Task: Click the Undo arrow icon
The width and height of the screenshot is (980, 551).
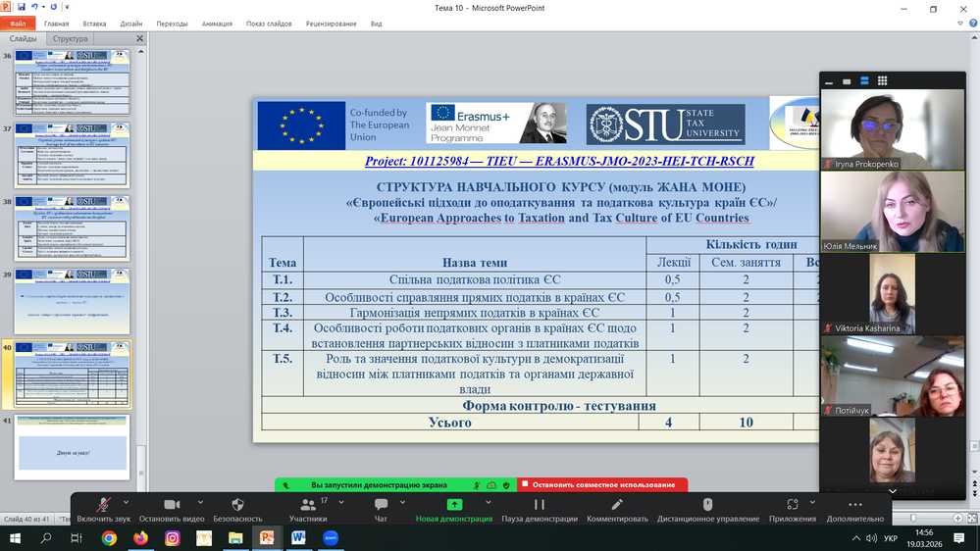Action: [34, 8]
